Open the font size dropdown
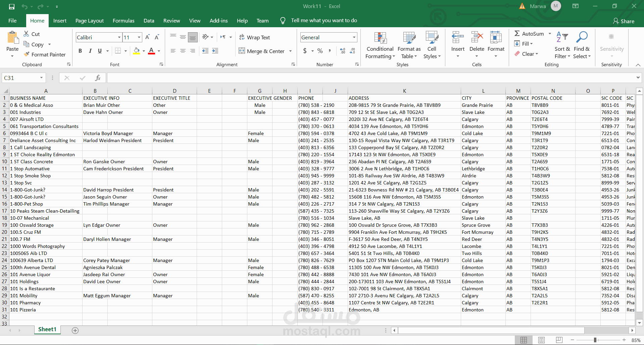644x345 pixels. (x=139, y=37)
